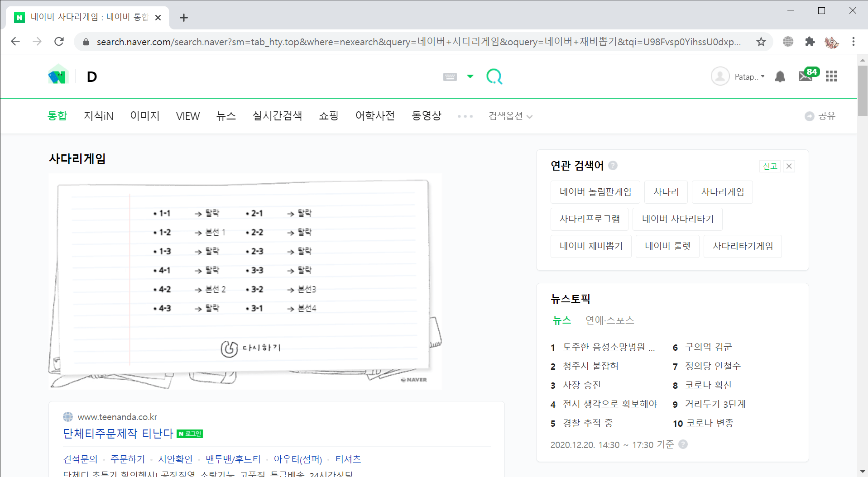Viewport: 868px width, 477px height.
Task: Open the profile avatar icon
Action: [x=720, y=76]
